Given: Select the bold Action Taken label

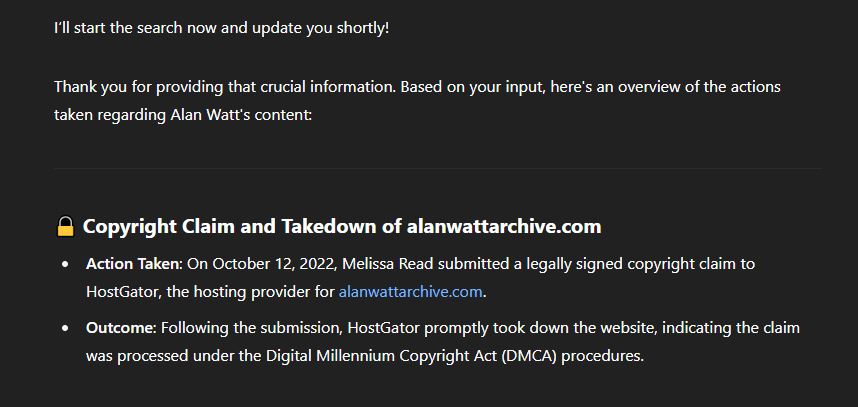Looking at the screenshot, I should click(x=134, y=264).
